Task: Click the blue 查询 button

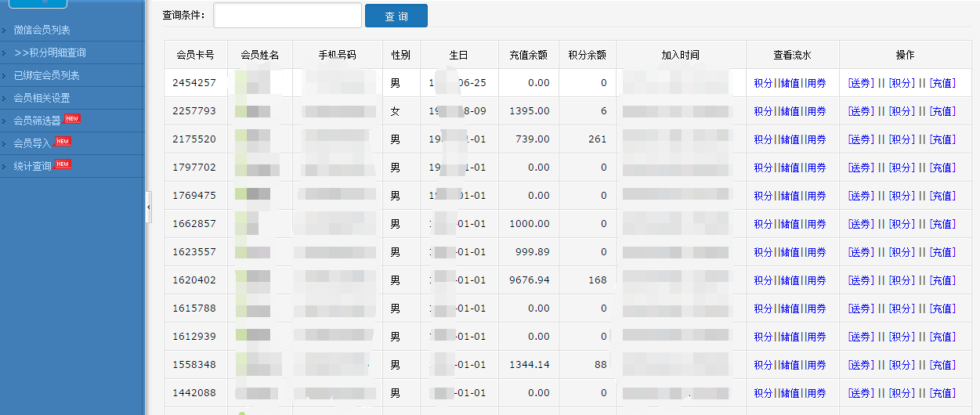Action: click(x=396, y=16)
